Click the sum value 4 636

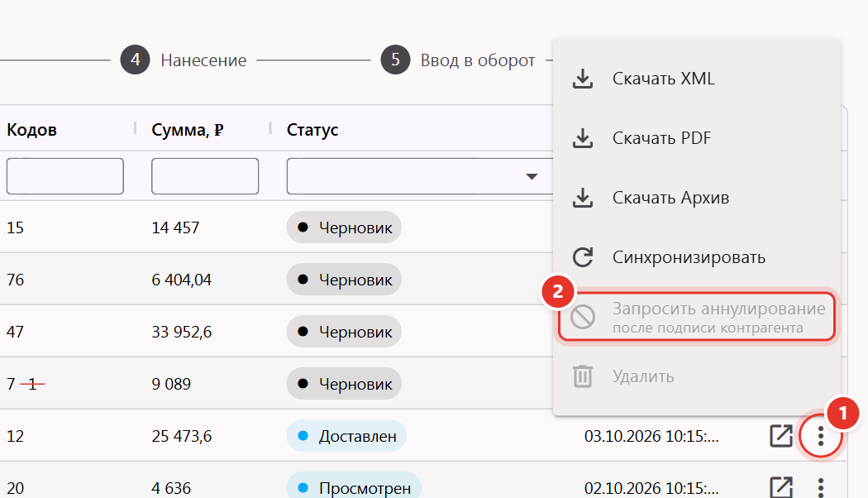(x=171, y=488)
